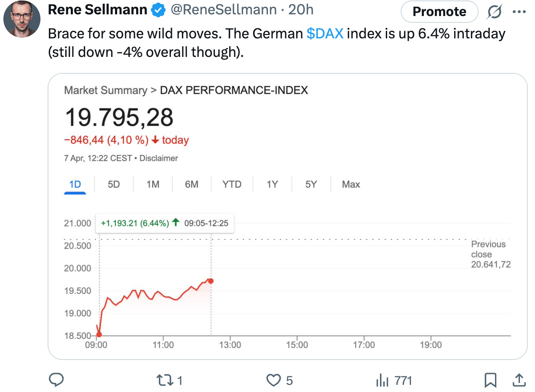Open the $DAX cashtag link

[325, 33]
